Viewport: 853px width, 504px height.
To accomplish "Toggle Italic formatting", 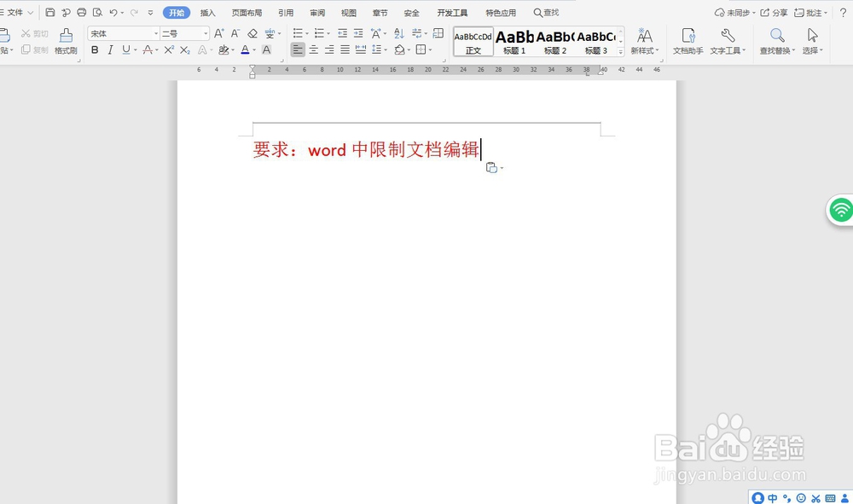I will click(x=109, y=49).
